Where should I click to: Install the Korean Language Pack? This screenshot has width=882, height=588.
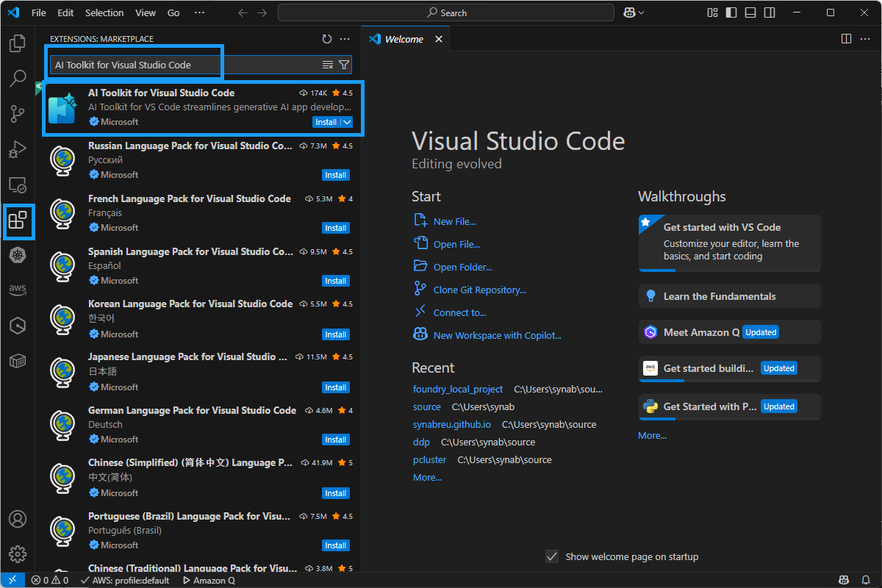[x=336, y=334]
